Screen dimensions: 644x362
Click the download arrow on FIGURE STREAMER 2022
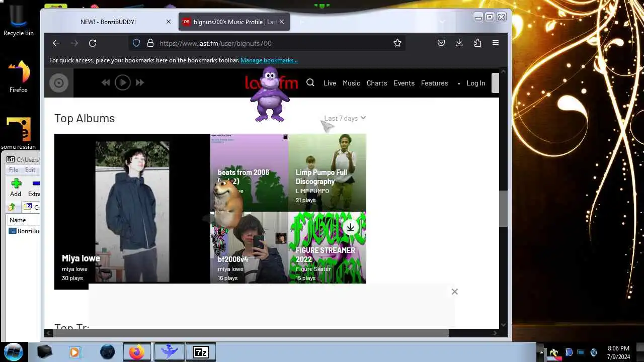point(351,228)
